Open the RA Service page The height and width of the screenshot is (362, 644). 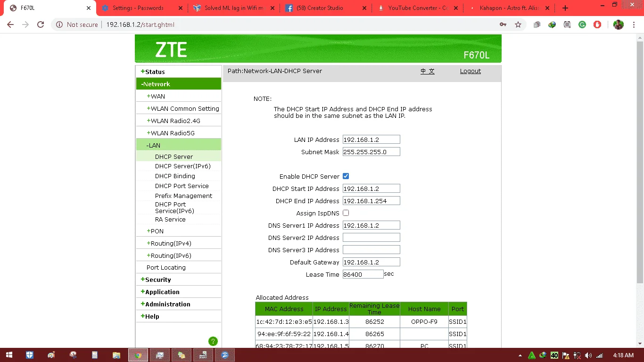point(170,219)
